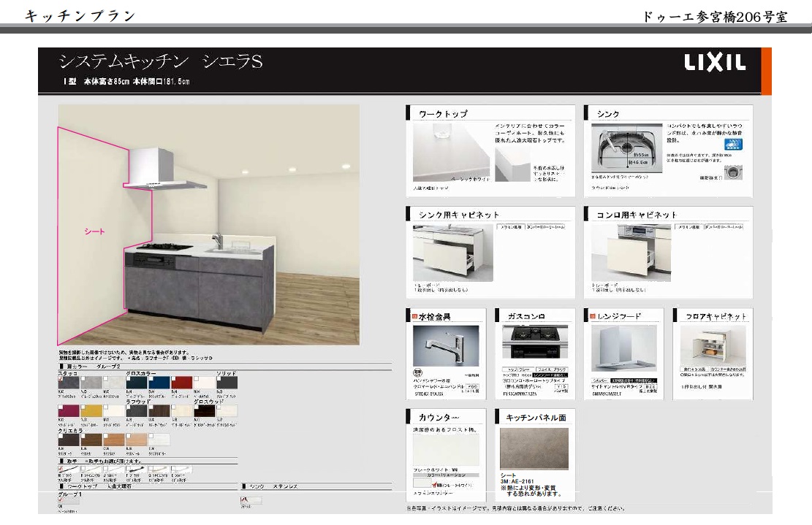
Task: Click the グループ1 worktop label
Action: pos(70,494)
